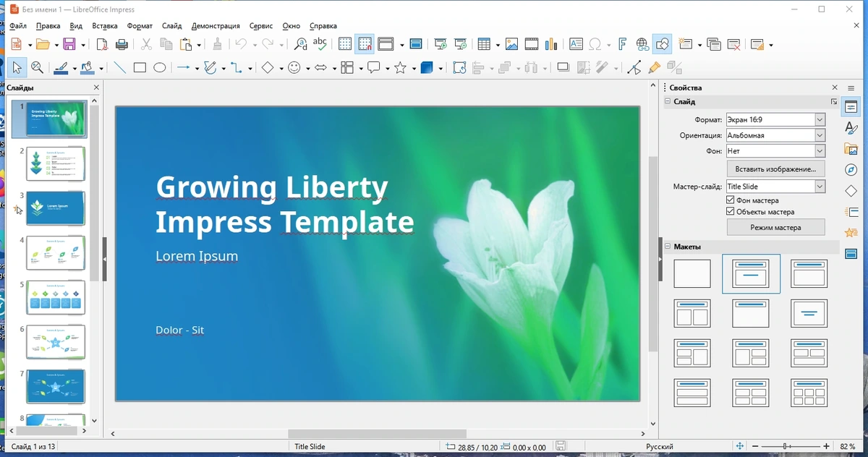Viewport: 868px width, 457px height.
Task: Toggle Show Draw Functions icon
Action: (x=662, y=44)
